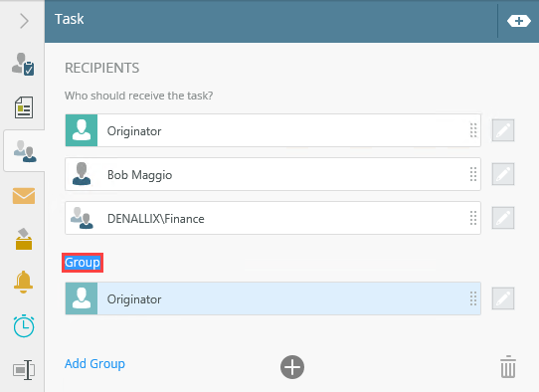The height and width of the screenshot is (392, 539).
Task: Open the Properties rename tab icon
Action: pos(24,370)
